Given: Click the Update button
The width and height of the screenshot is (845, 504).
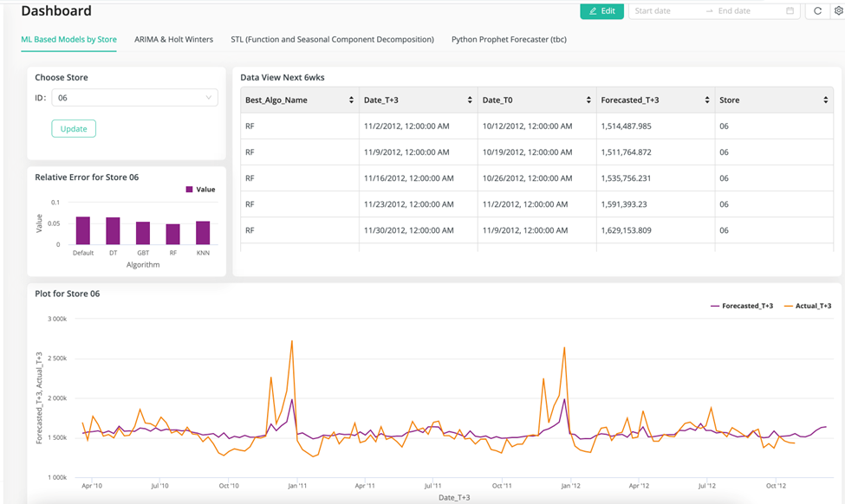Looking at the screenshot, I should [x=74, y=129].
